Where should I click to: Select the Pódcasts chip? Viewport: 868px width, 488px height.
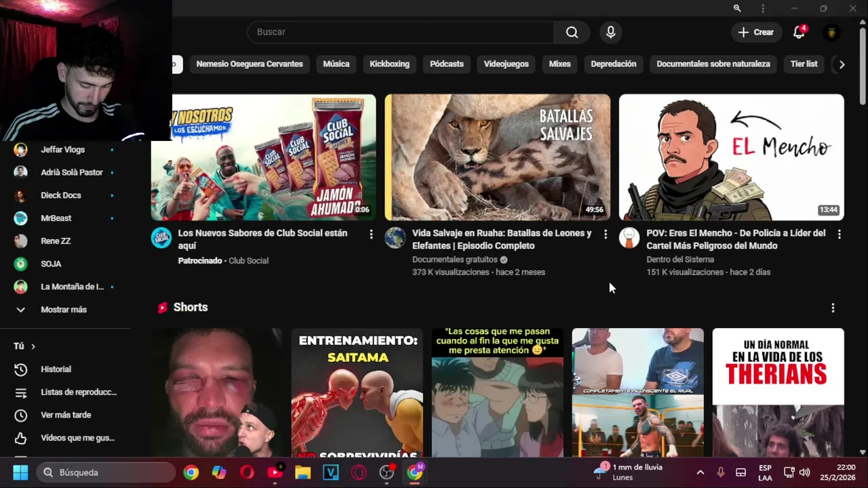pos(447,64)
